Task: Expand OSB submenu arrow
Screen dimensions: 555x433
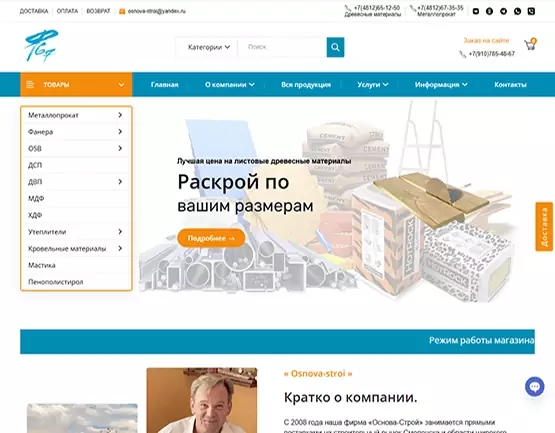Action: click(x=120, y=148)
